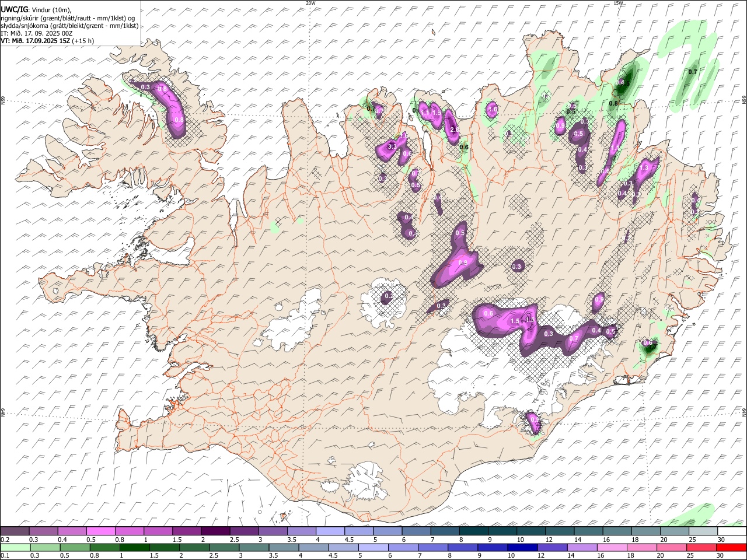Click the 0.2 label in the snow legend row
This screenshot has width=747, height=560.
point(5,540)
